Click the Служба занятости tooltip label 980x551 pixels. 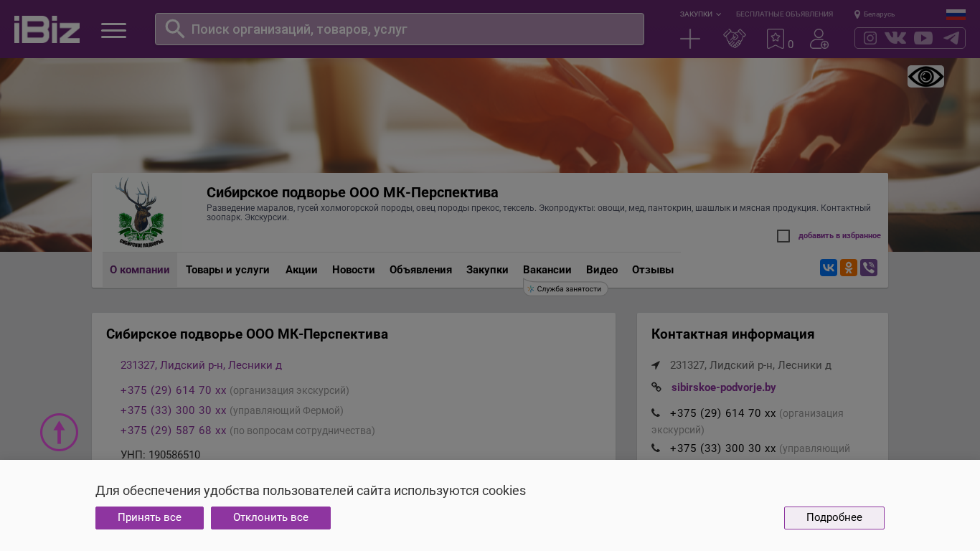[566, 288]
